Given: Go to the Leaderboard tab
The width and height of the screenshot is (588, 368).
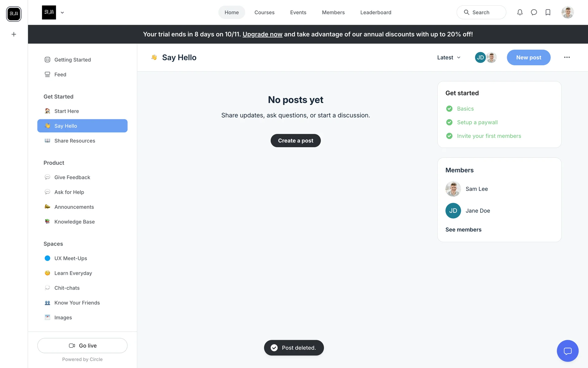Looking at the screenshot, I should click(x=375, y=12).
